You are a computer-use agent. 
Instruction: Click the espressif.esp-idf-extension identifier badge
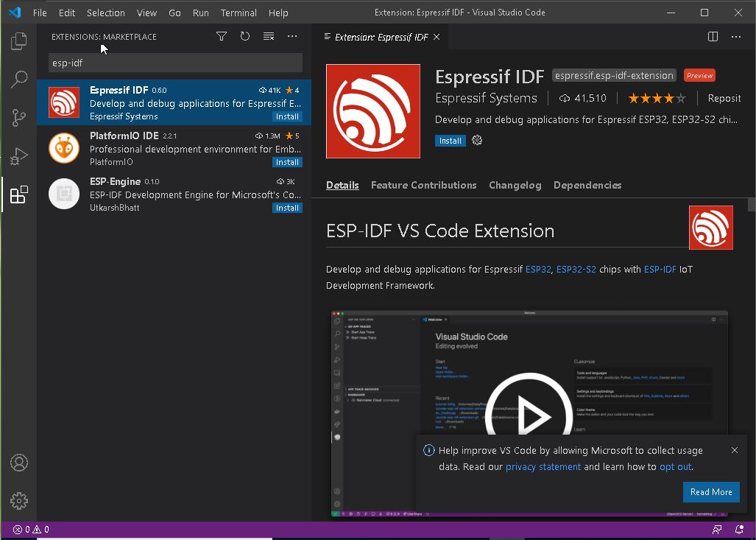click(614, 75)
